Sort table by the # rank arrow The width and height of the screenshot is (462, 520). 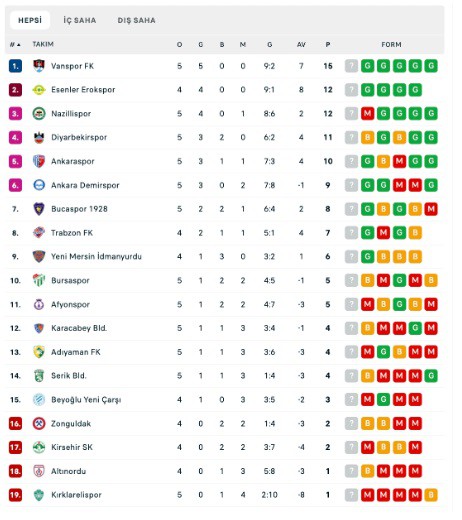click(15, 44)
